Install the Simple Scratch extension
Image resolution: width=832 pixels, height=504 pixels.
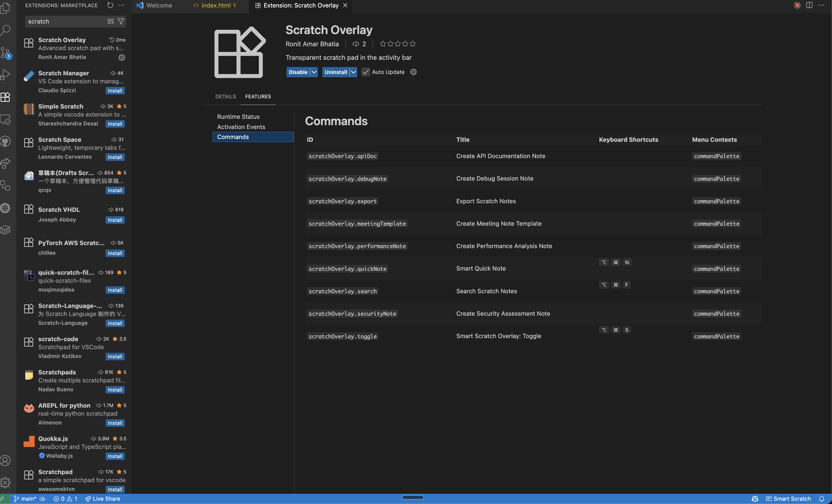point(115,124)
